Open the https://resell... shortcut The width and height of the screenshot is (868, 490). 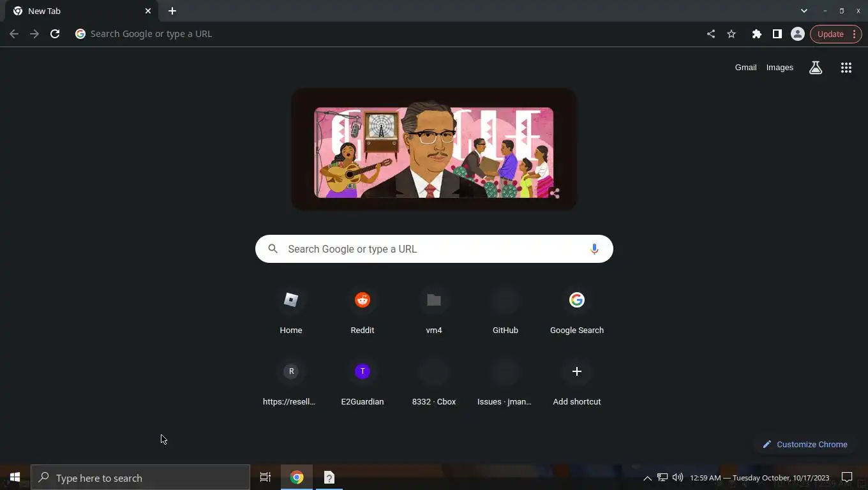(x=291, y=382)
